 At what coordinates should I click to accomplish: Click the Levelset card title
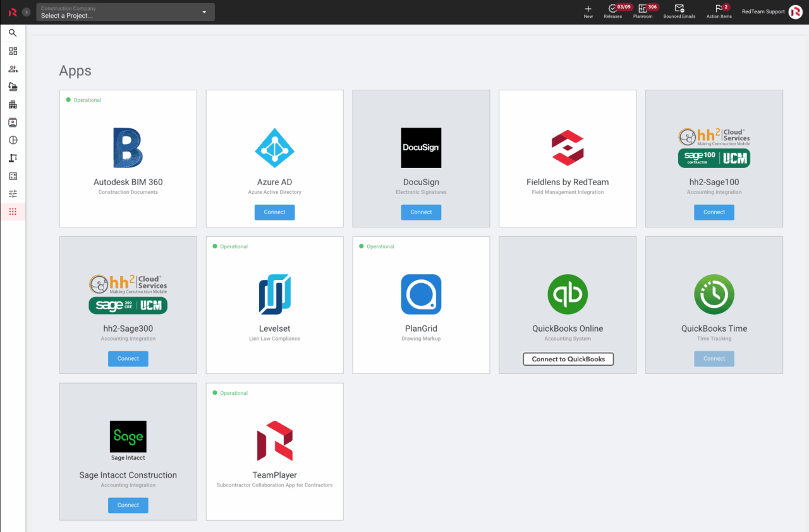(x=275, y=329)
